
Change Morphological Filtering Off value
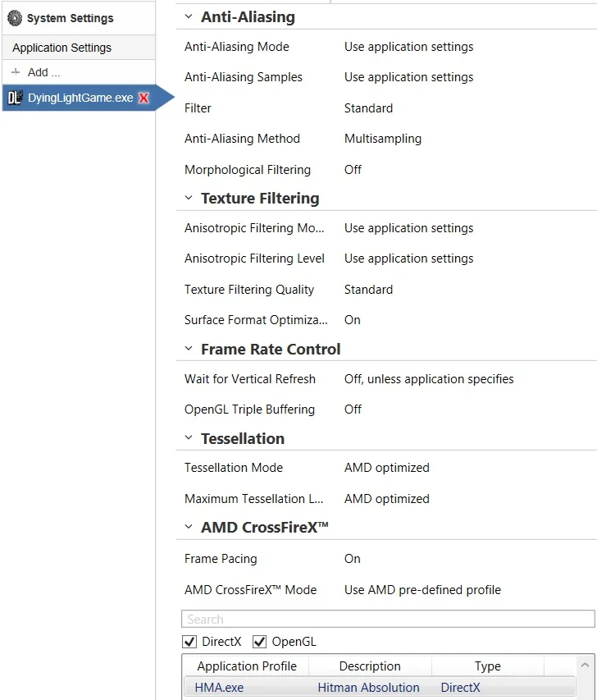(353, 170)
